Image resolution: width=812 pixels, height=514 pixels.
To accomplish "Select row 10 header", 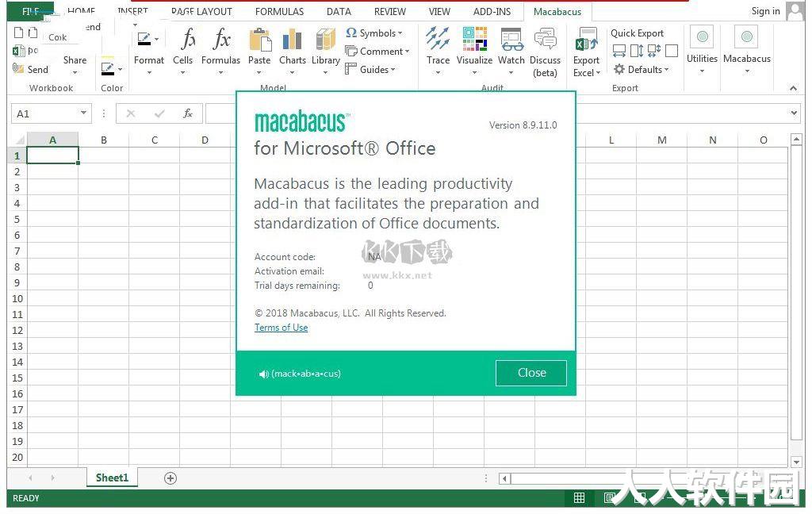I will [17, 298].
